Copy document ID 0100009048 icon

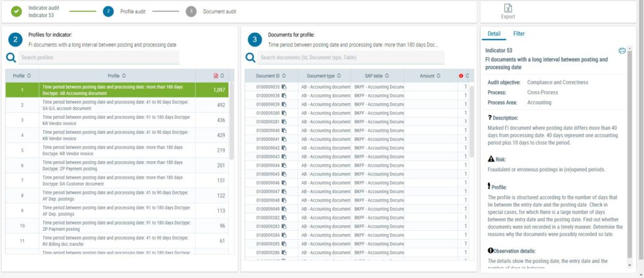[284, 201]
